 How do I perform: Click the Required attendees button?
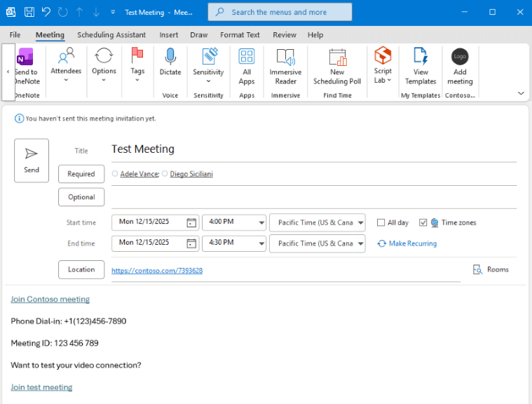point(81,174)
